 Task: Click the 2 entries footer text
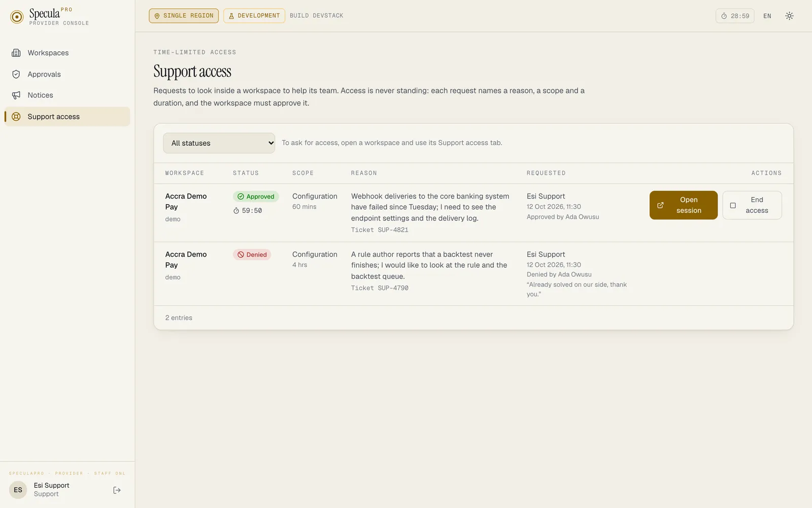click(179, 318)
